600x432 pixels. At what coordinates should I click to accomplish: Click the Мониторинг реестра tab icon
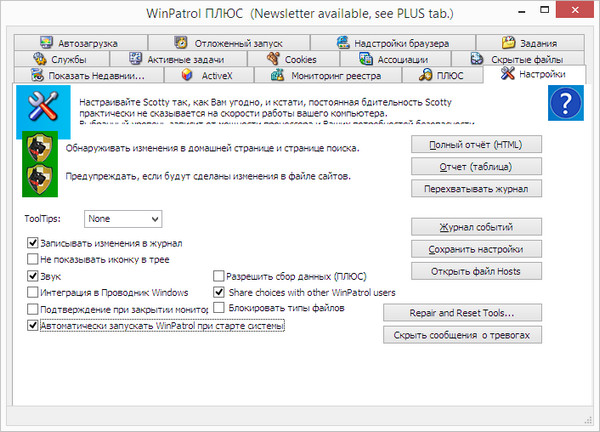pos(278,75)
